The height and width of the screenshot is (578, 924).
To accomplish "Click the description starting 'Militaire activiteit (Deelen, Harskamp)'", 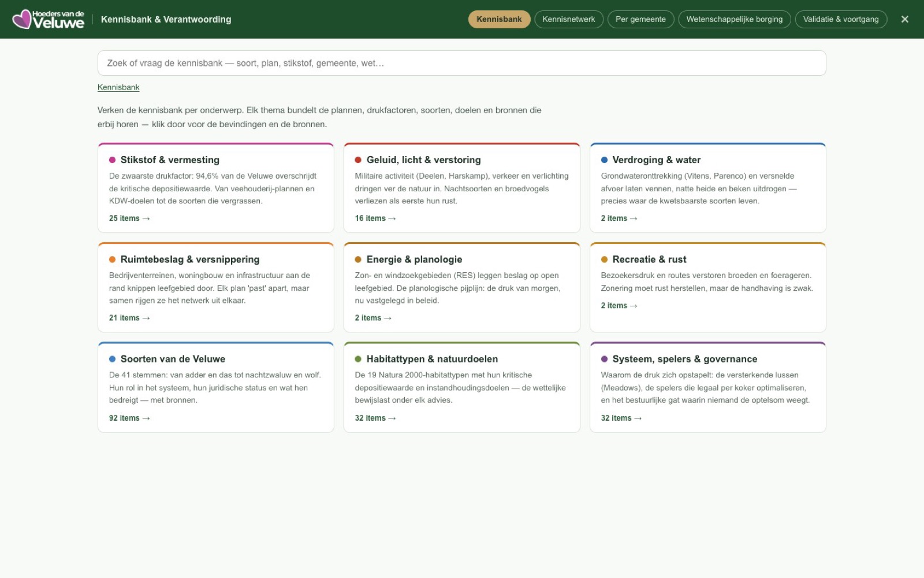I will pyautogui.click(x=461, y=188).
